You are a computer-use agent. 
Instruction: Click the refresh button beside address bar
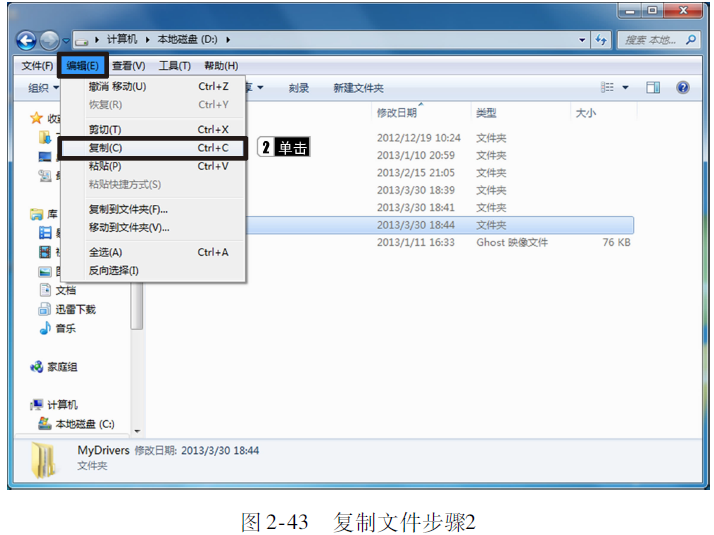tap(601, 40)
